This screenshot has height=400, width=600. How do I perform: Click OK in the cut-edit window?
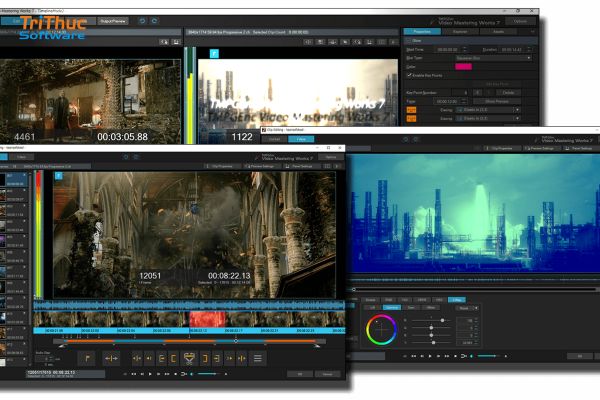click(x=300, y=374)
